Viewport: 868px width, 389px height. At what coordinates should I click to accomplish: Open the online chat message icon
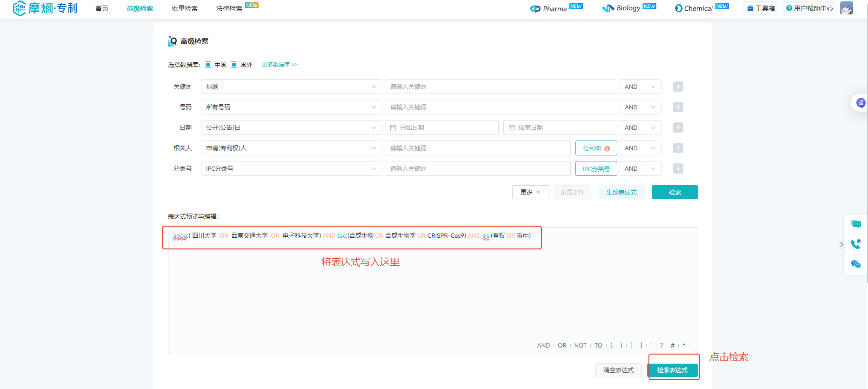[855, 224]
